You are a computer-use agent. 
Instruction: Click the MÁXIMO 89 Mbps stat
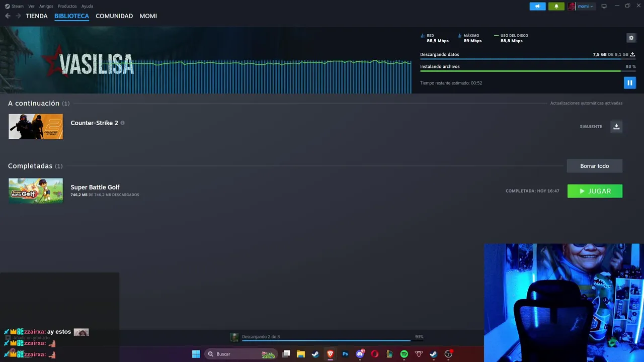point(469,38)
